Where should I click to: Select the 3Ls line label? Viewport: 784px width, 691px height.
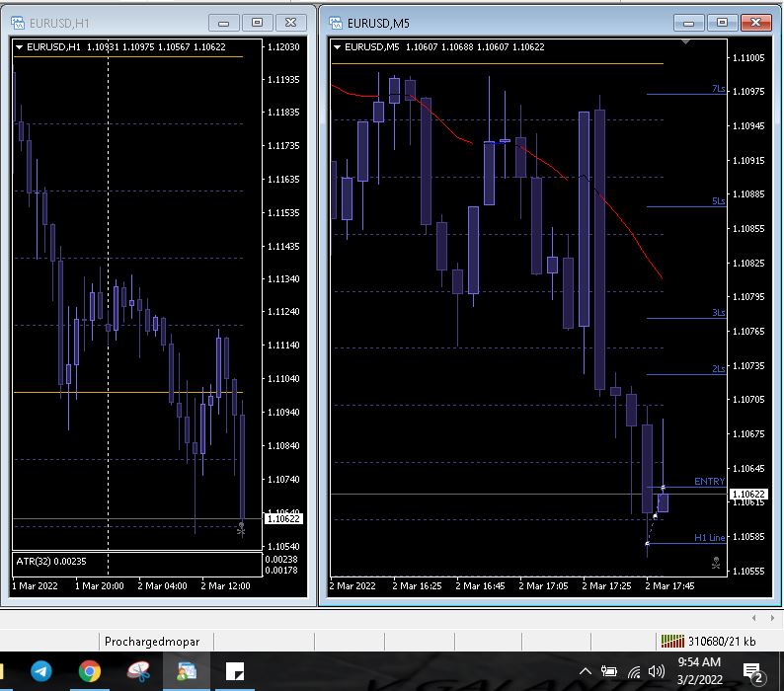(x=718, y=313)
